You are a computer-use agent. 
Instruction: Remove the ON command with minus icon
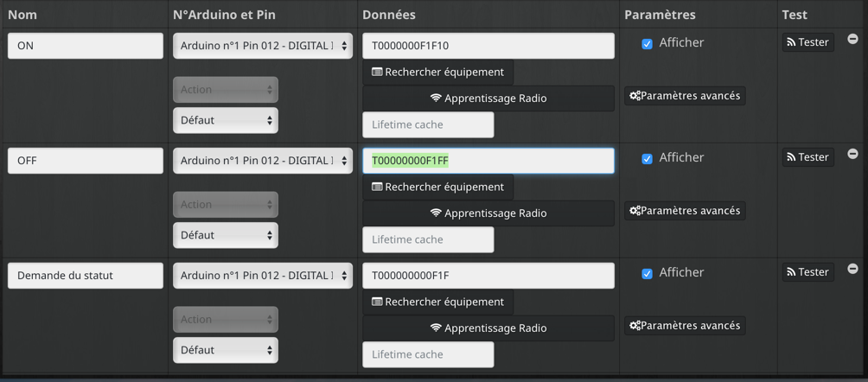[852, 39]
